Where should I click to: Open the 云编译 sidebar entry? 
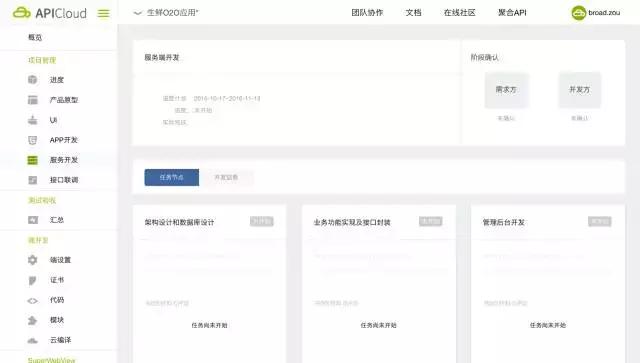click(x=60, y=340)
